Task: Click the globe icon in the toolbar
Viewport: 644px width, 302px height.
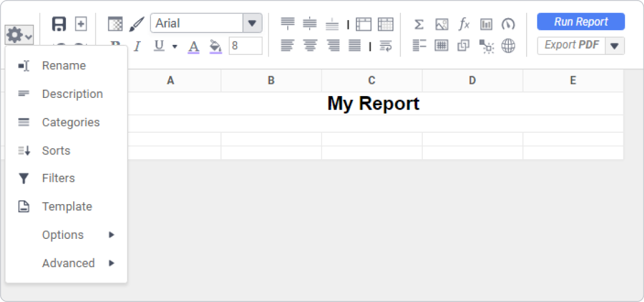Action: click(x=508, y=46)
